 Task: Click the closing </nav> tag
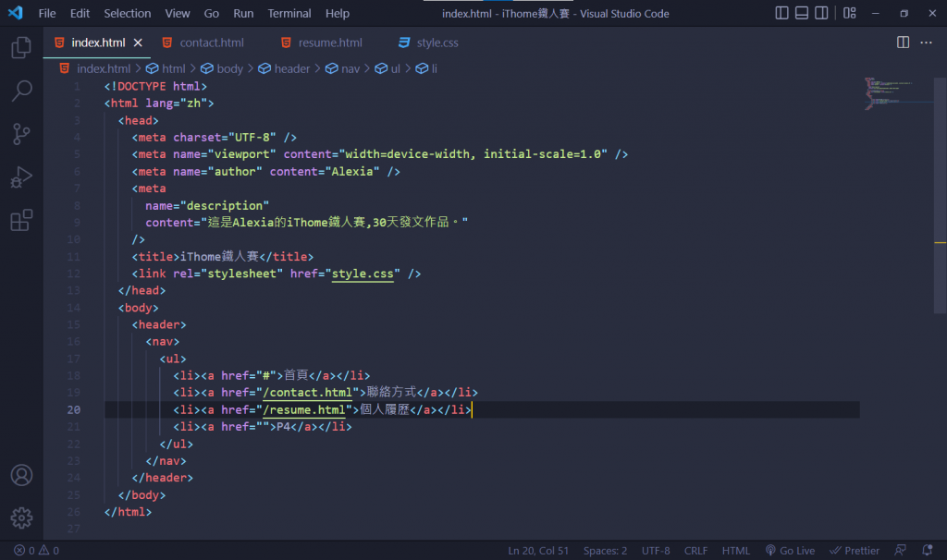[x=166, y=461]
